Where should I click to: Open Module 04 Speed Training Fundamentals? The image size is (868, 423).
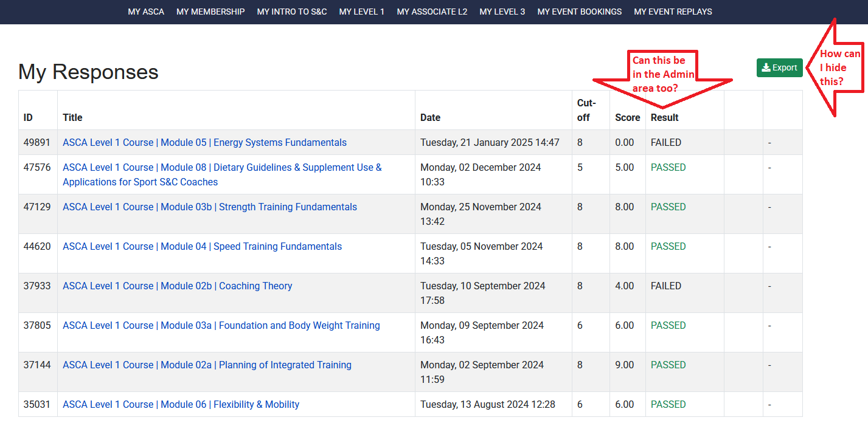coord(202,247)
